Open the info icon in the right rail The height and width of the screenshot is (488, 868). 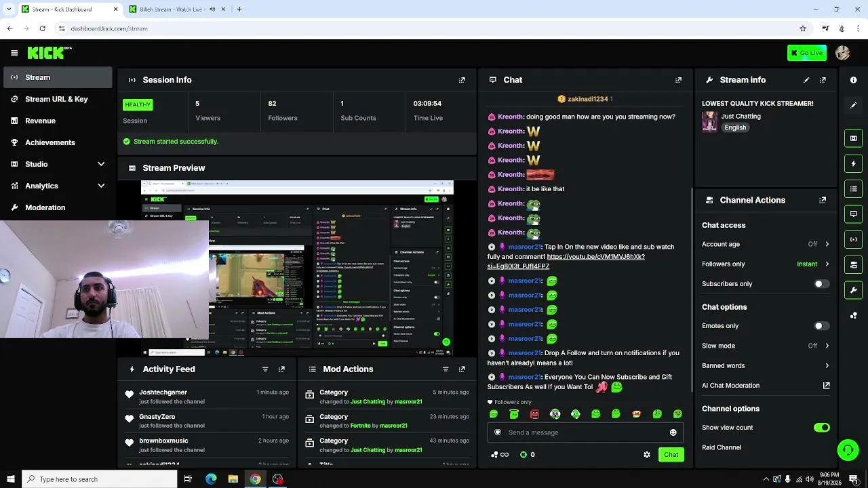[x=853, y=80]
